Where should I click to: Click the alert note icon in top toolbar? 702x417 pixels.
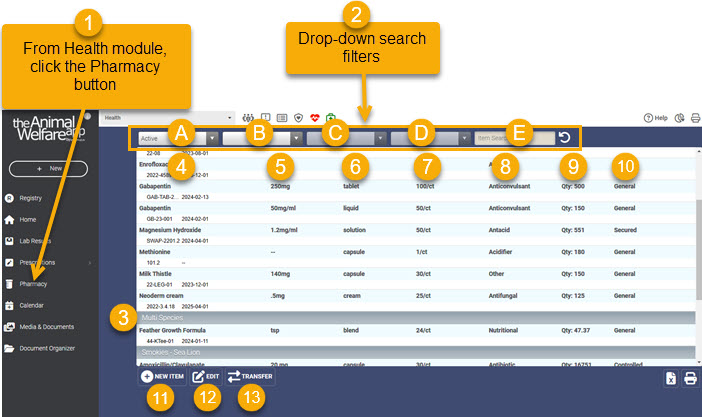pos(265,117)
